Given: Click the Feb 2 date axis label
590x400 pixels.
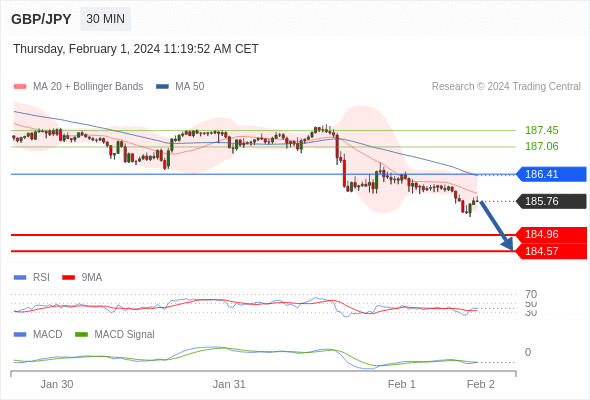Looking at the screenshot, I should 481,384.
